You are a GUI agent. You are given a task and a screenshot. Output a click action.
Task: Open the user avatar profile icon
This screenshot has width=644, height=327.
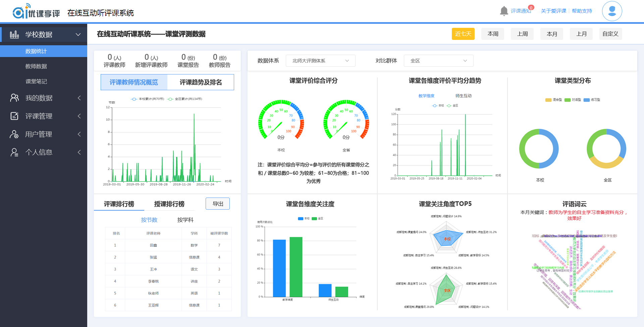[x=612, y=11]
